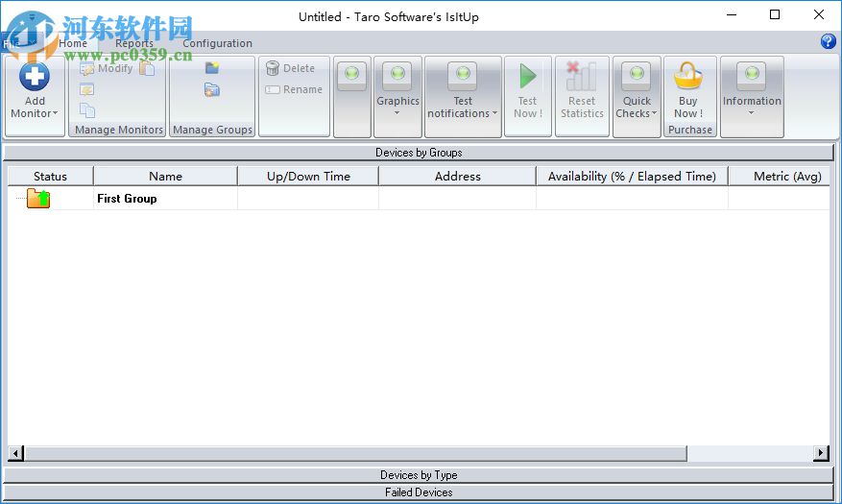Click the Rename button
This screenshot has width=842, height=504.
(294, 89)
